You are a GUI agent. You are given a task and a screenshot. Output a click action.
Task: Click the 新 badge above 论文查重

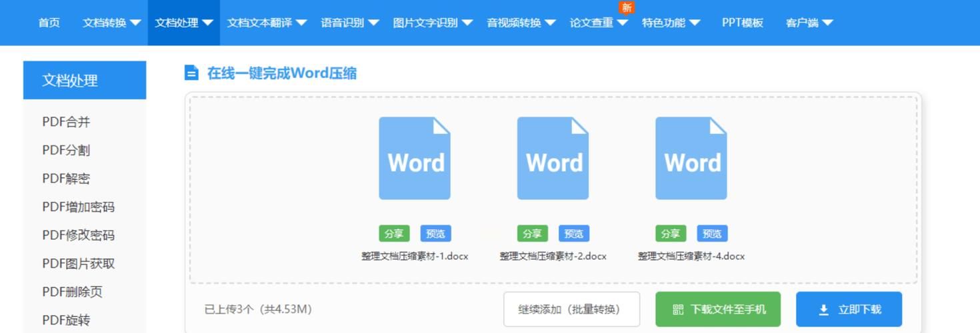tap(626, 7)
